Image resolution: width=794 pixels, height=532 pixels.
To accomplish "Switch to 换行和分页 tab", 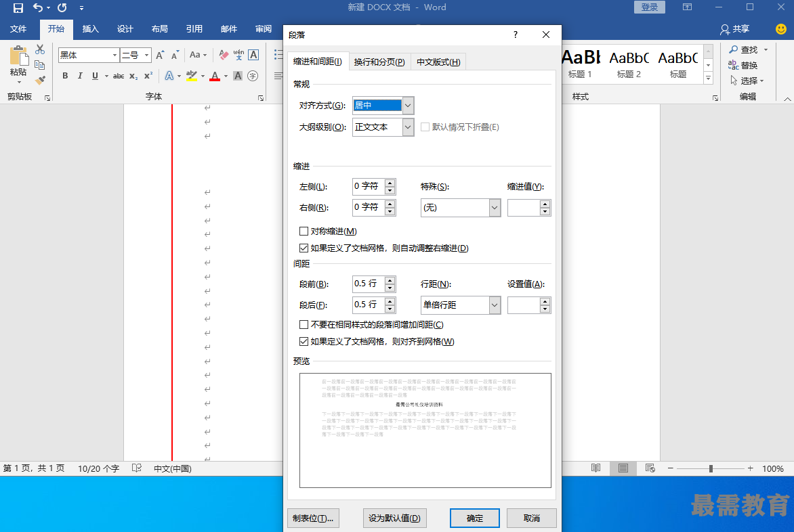I will click(379, 62).
